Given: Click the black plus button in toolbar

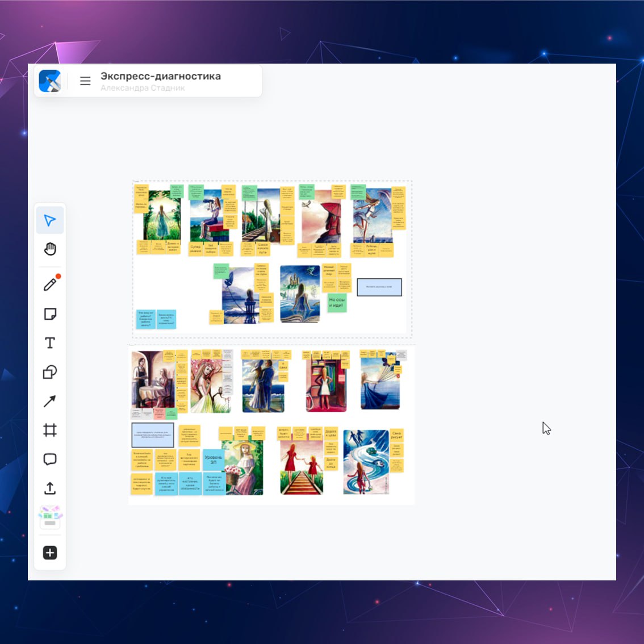Looking at the screenshot, I should (x=50, y=553).
